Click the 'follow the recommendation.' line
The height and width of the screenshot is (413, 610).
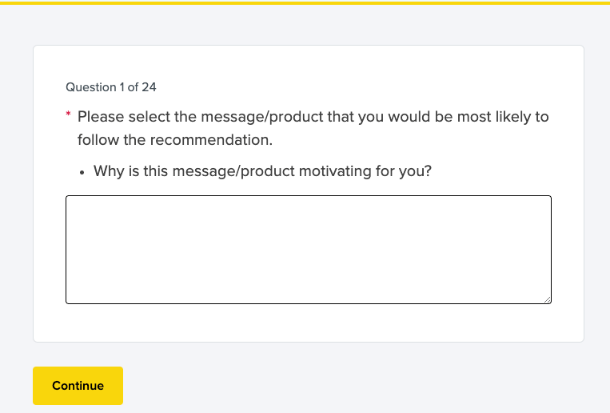tap(174, 139)
